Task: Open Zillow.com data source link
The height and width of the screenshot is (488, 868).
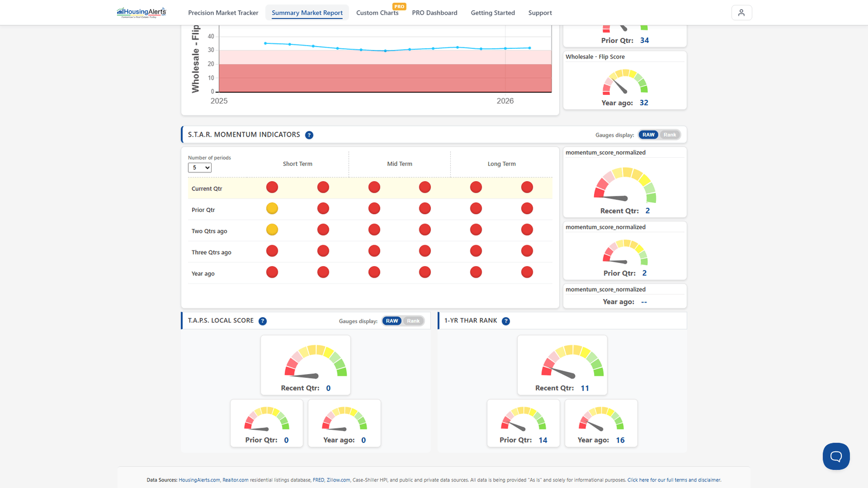Action: tap(338, 480)
